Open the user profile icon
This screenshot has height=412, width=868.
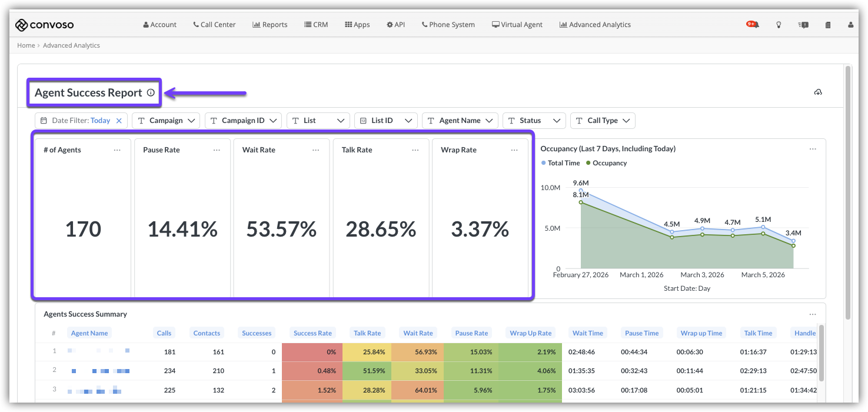[x=850, y=25]
